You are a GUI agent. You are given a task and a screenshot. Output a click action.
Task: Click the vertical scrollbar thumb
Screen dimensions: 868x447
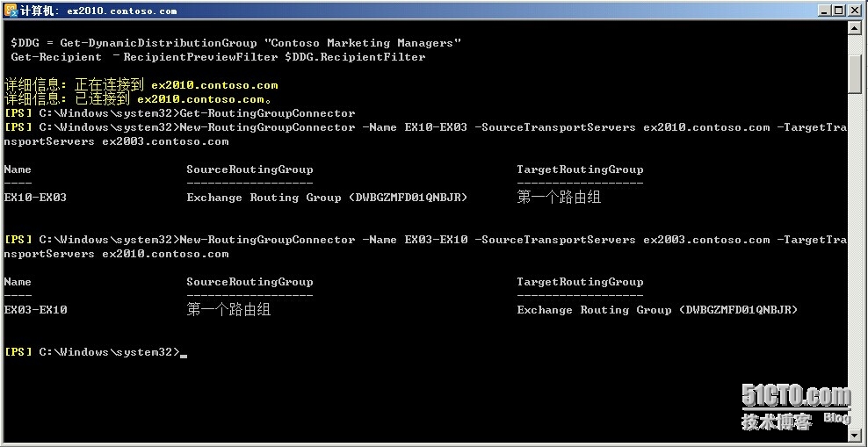click(x=856, y=74)
